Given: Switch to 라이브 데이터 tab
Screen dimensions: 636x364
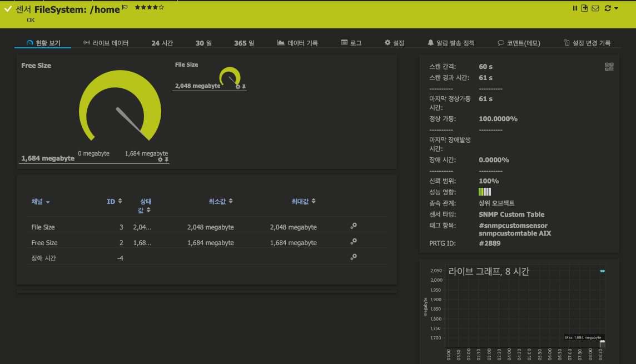Looking at the screenshot, I should point(106,42).
